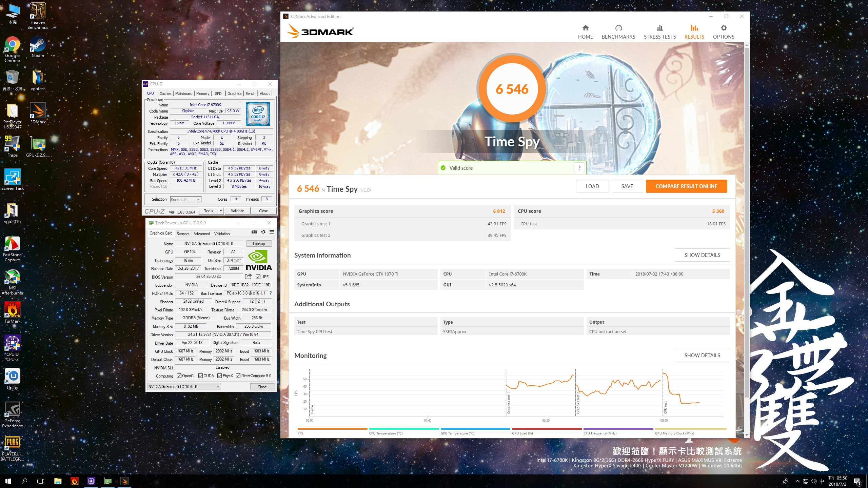The width and height of the screenshot is (868, 488).
Task: Open taskbar search magnifier
Action: pyautogui.click(x=24, y=481)
